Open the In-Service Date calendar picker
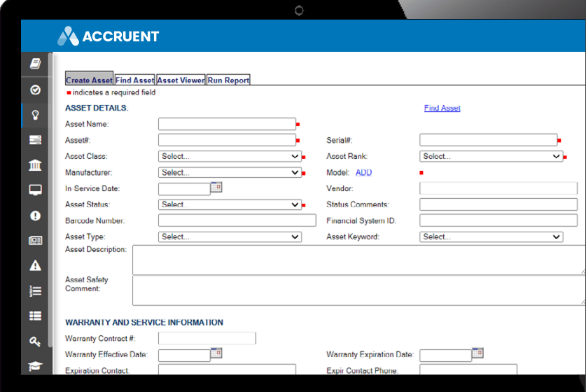586x392 pixels. (216, 187)
